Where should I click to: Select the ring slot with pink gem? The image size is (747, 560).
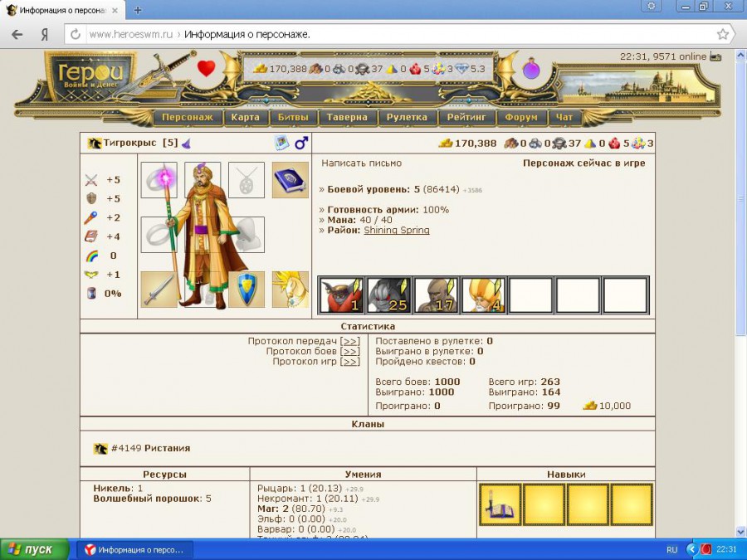click(159, 180)
